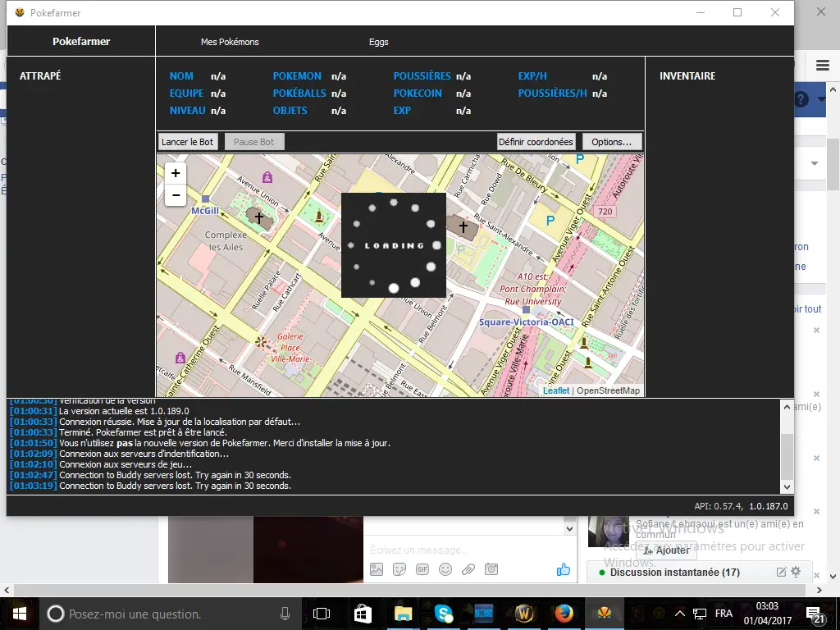840x630 pixels.
Task: Click the new message compose icon in chat bar
Action: pyautogui.click(x=781, y=572)
